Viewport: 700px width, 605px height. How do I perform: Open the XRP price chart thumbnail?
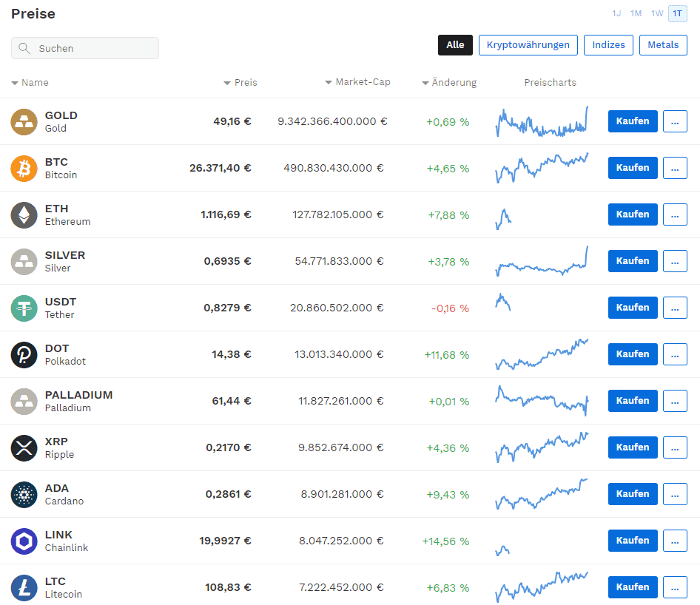click(x=542, y=447)
